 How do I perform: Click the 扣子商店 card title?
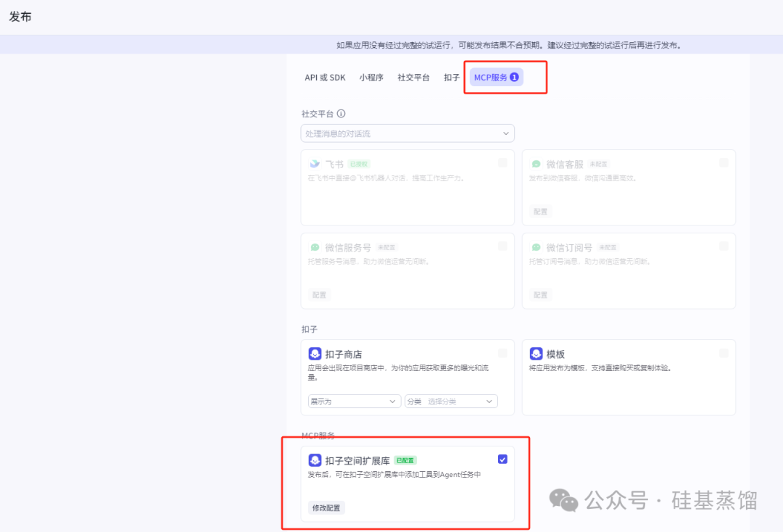click(x=344, y=354)
